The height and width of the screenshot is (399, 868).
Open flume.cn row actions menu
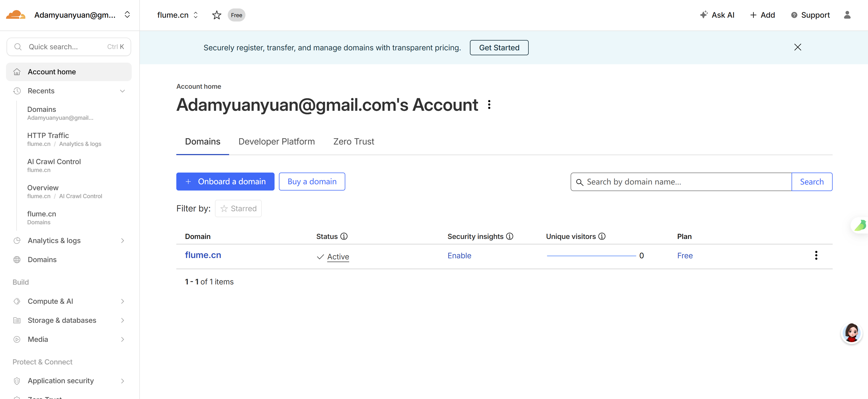816,256
